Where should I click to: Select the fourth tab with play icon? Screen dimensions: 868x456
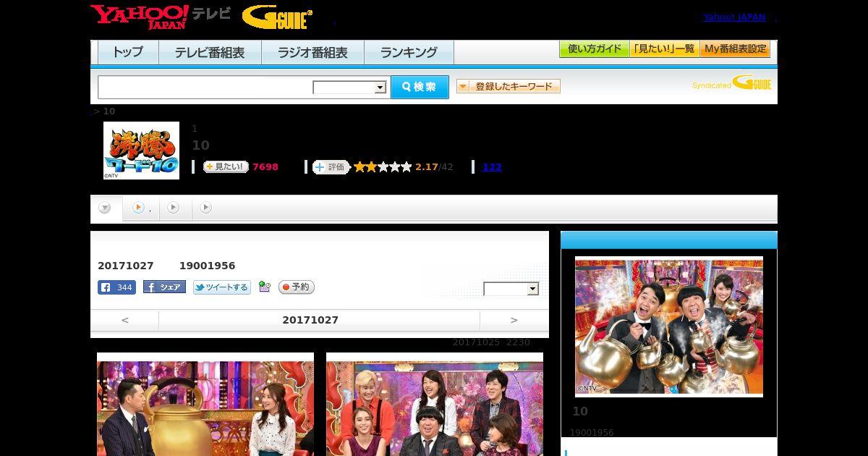coord(206,208)
